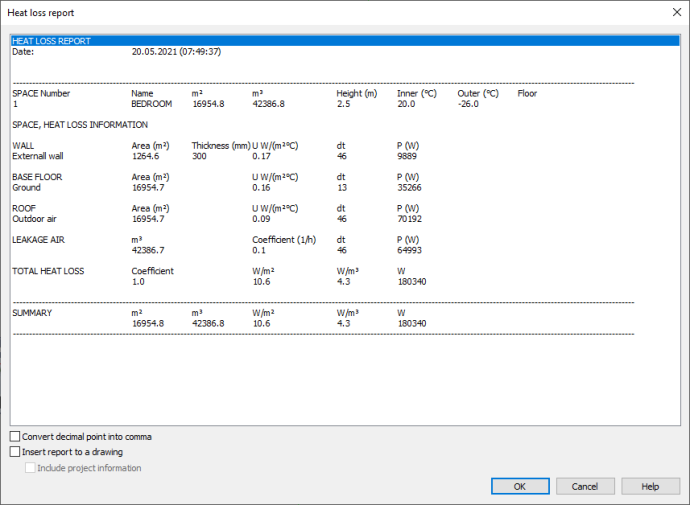The width and height of the screenshot is (690, 505).
Task: Check Insert report to a drawing
Action: (x=15, y=452)
